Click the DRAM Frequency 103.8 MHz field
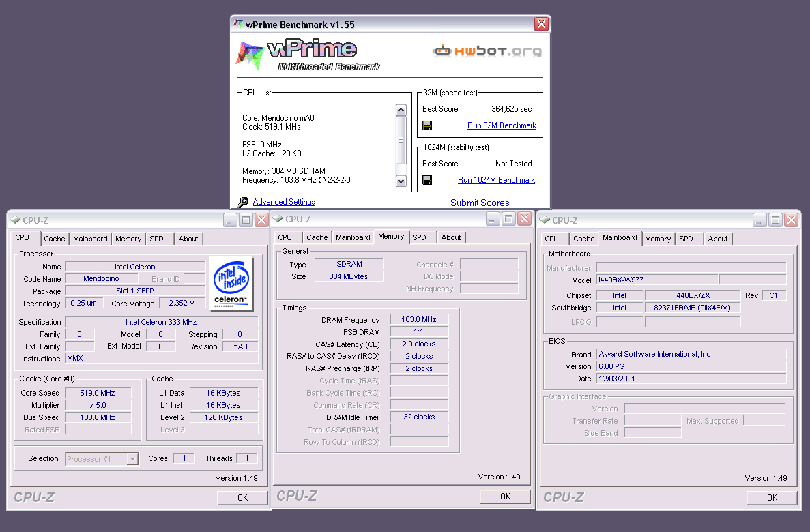The width and height of the screenshot is (810, 532). [419, 320]
